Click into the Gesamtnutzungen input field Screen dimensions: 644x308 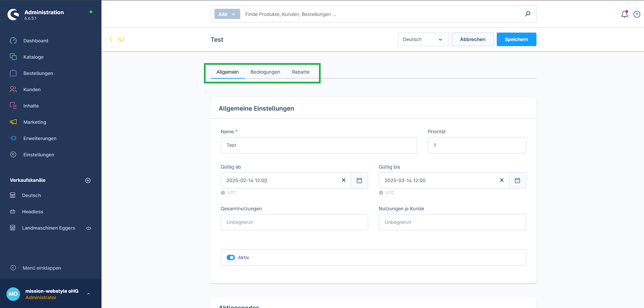coord(294,222)
